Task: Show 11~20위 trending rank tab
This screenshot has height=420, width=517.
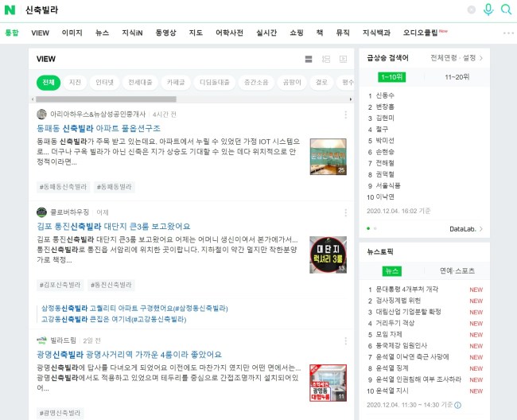Action: click(x=457, y=77)
